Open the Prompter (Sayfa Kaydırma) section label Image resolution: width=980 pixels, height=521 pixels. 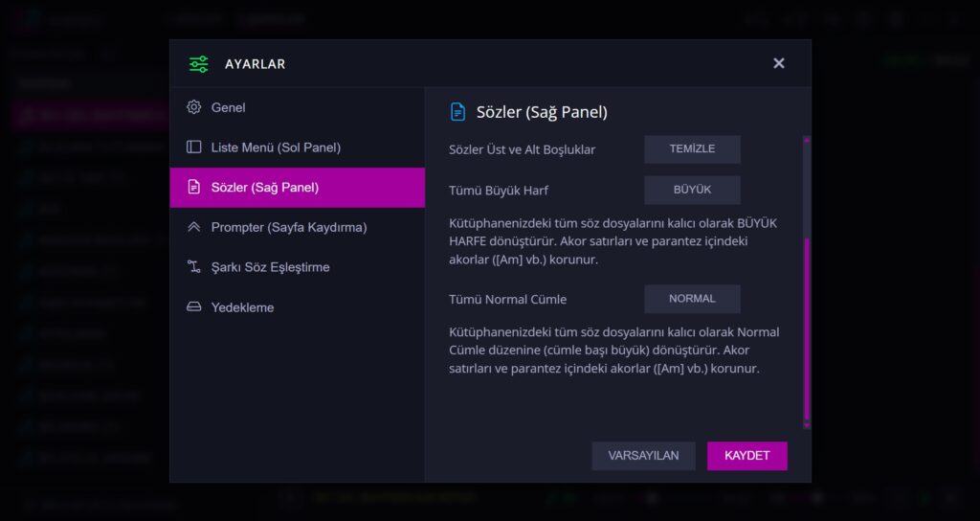tap(289, 227)
